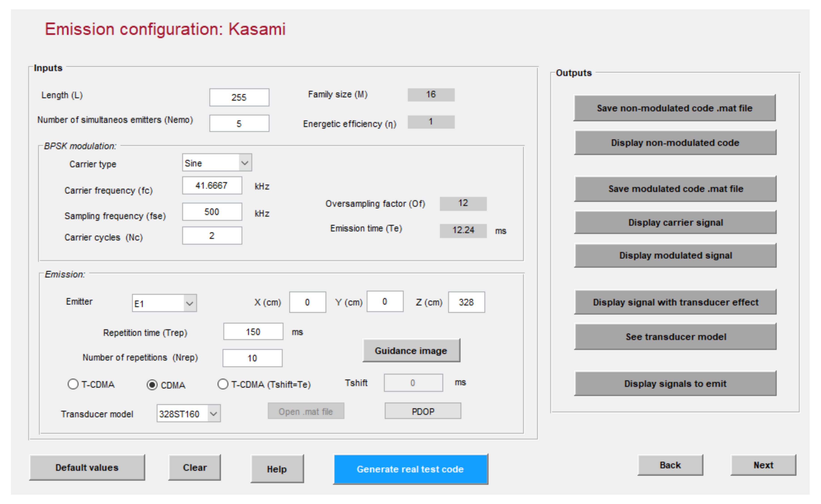The height and width of the screenshot is (504, 821).
Task: Open See transducer model
Action: pos(675,337)
